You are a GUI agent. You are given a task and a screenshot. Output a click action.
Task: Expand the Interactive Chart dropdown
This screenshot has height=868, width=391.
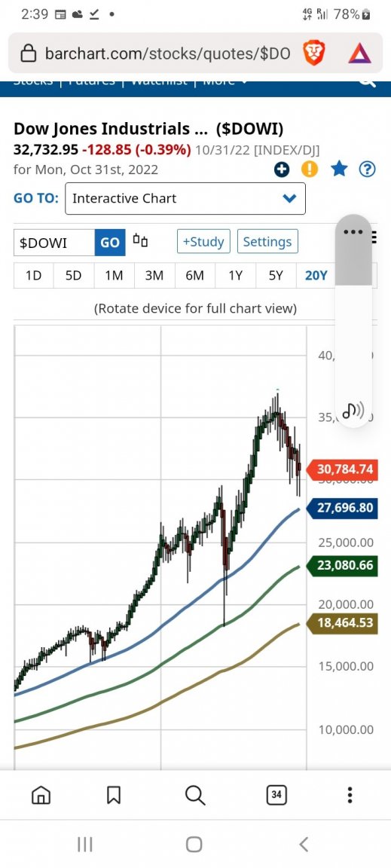pyautogui.click(x=185, y=198)
